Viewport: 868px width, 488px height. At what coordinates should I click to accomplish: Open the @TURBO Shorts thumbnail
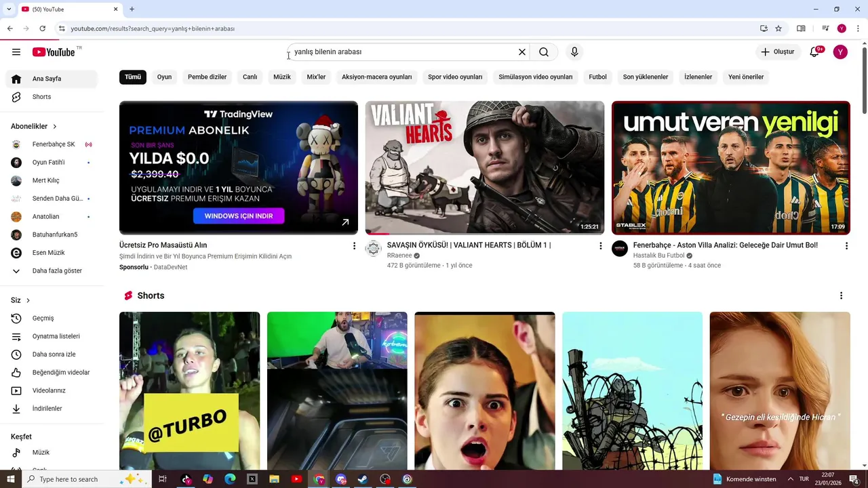click(x=189, y=391)
